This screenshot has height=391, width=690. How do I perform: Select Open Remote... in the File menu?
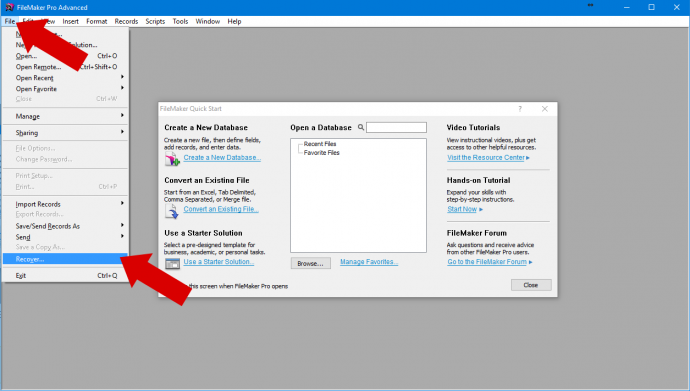tap(66, 67)
